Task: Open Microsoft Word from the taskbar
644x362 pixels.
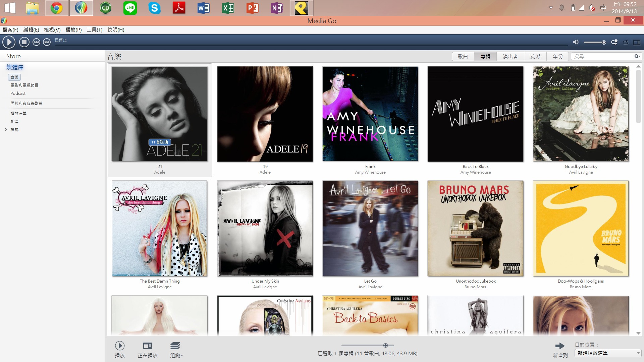Action: pyautogui.click(x=204, y=8)
